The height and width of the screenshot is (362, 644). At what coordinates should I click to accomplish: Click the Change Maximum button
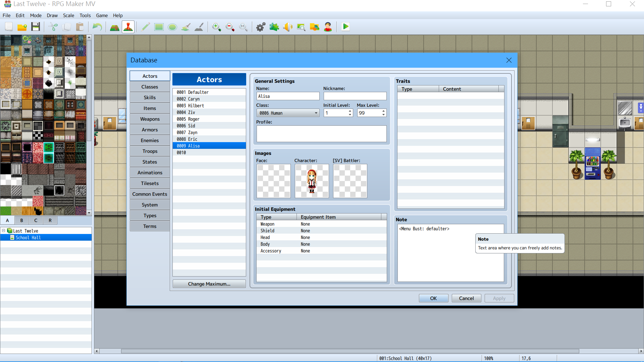tap(209, 284)
